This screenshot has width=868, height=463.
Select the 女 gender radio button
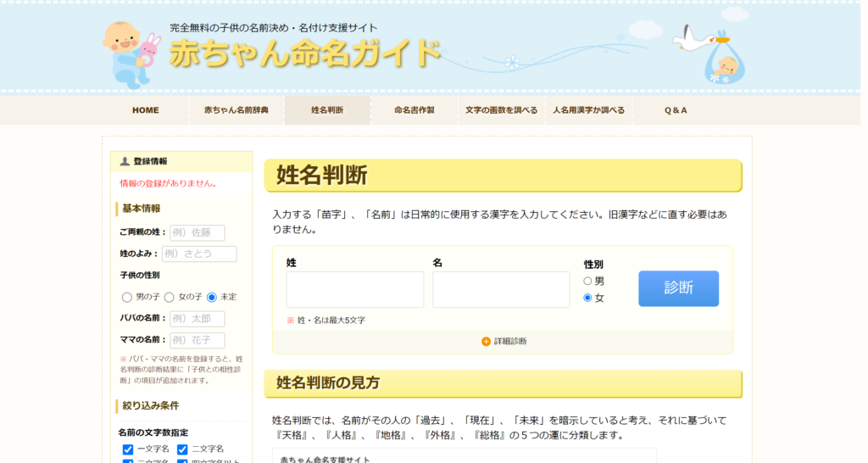[587, 298]
